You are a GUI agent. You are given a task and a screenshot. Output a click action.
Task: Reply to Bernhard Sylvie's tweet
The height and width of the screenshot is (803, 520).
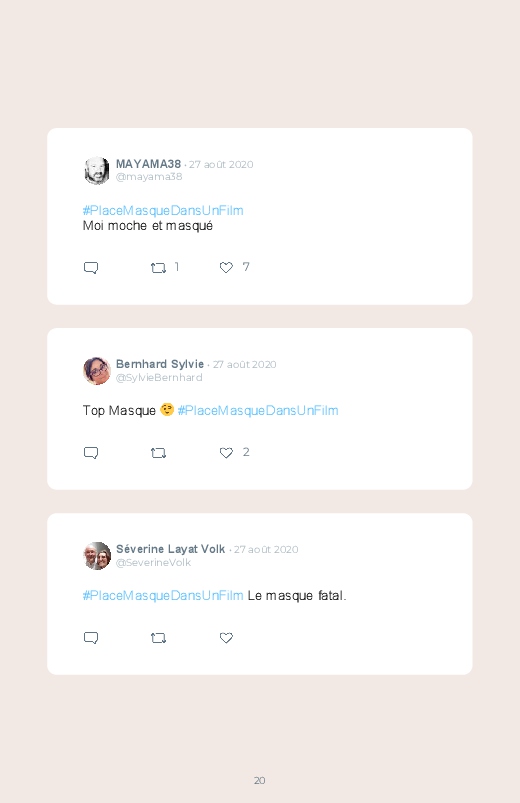pos(91,453)
